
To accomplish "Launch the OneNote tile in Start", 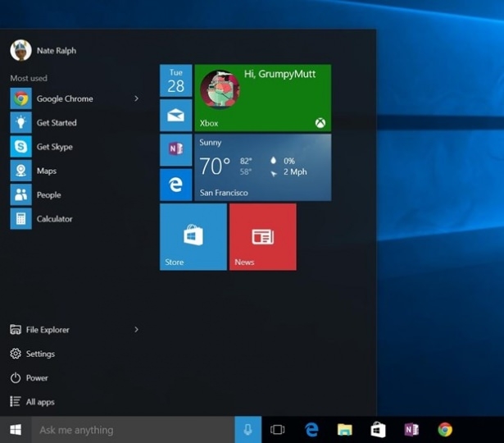I will coord(175,150).
